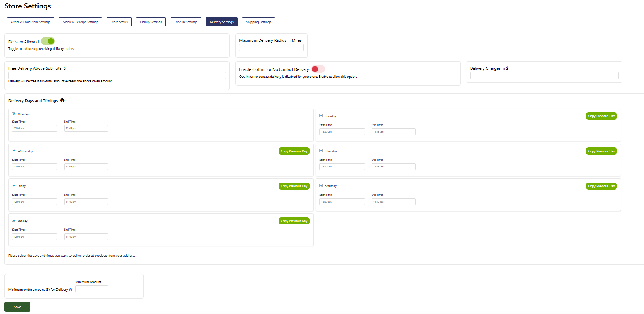This screenshot has width=644, height=314.
Task: Toggle the Delivery Allowed switch
Action: pyautogui.click(x=48, y=41)
